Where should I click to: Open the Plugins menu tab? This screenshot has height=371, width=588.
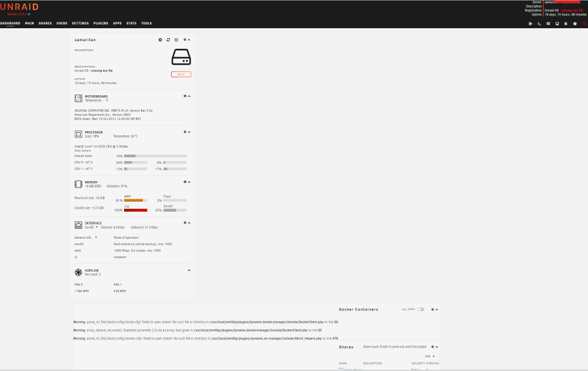tap(101, 24)
